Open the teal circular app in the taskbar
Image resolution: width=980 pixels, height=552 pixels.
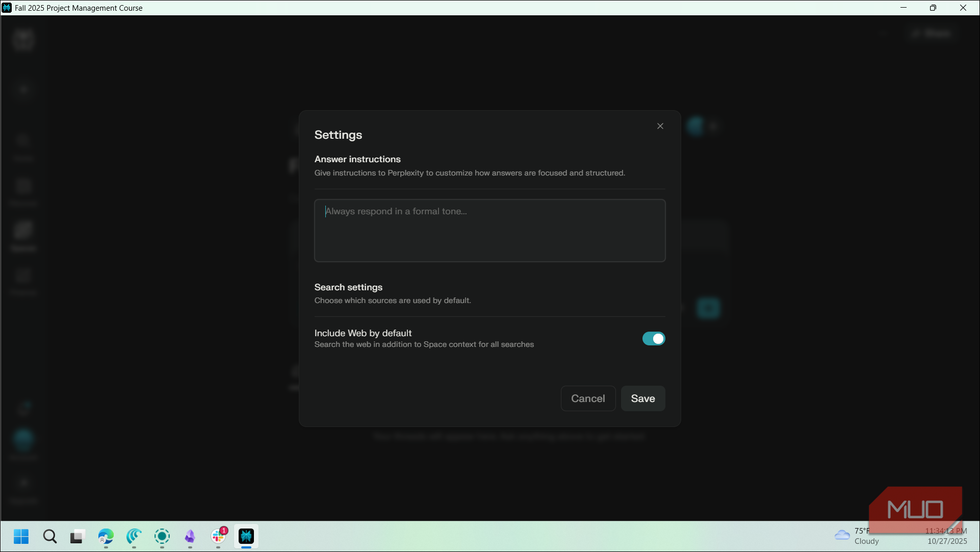(162, 536)
